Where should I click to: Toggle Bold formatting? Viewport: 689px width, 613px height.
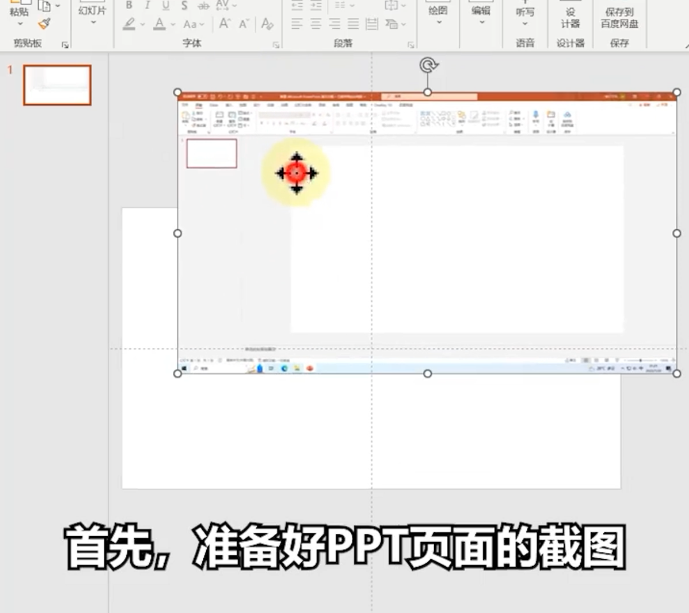point(129,5)
